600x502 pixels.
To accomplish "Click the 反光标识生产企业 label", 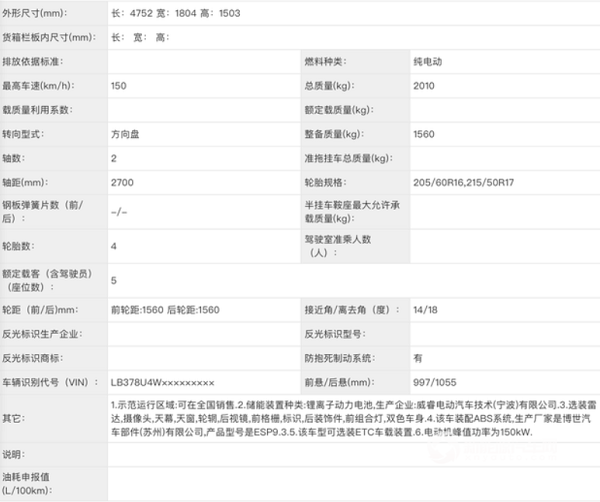I will (42, 334).
